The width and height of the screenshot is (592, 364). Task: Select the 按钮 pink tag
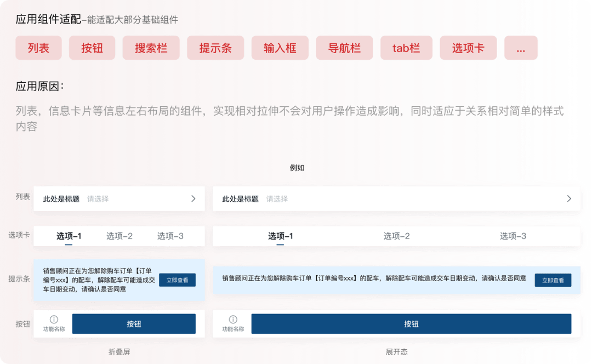[92, 48]
